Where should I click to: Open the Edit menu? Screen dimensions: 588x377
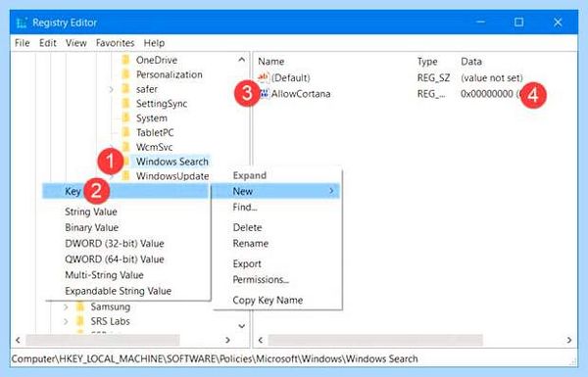pyautogui.click(x=48, y=43)
